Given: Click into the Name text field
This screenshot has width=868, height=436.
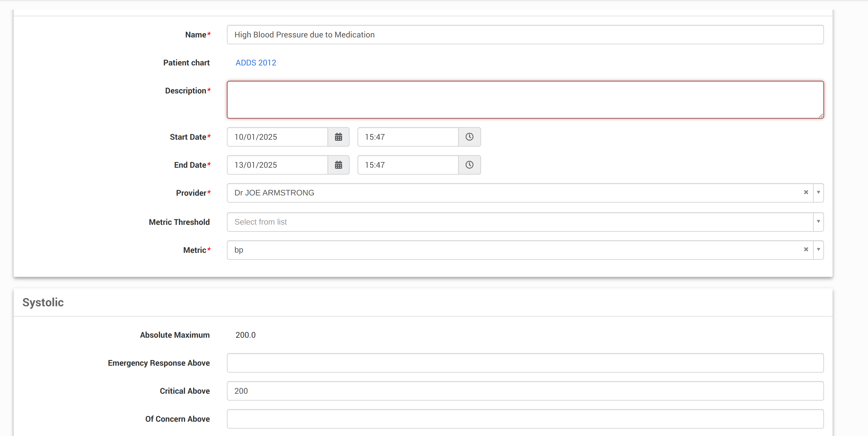Looking at the screenshot, I should [525, 35].
